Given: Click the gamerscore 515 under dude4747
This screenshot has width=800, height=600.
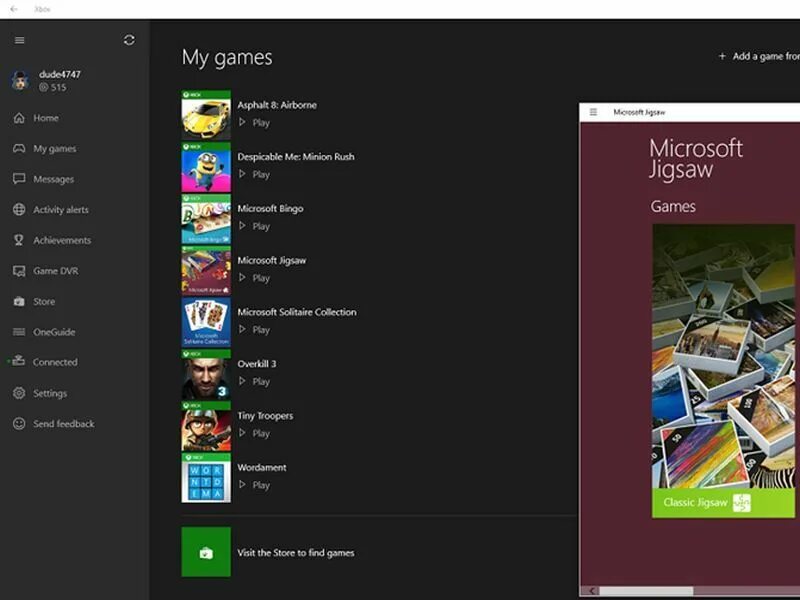Looking at the screenshot, I should click(x=53, y=87).
